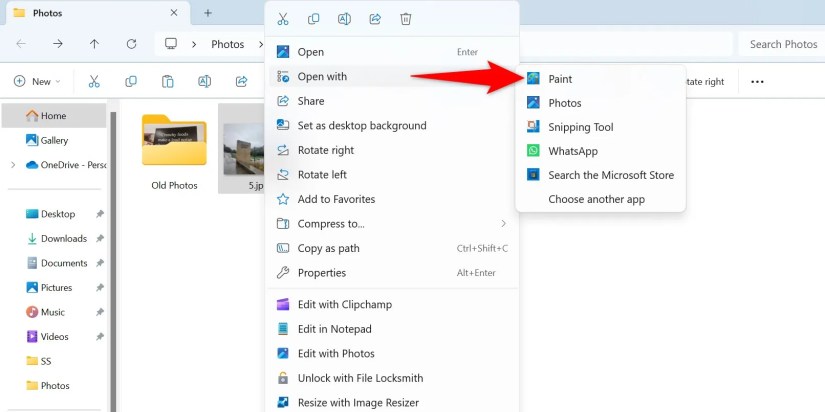This screenshot has height=412, width=825.
Task: Click the navigation pane scrollbar
Action: pyautogui.click(x=113, y=261)
